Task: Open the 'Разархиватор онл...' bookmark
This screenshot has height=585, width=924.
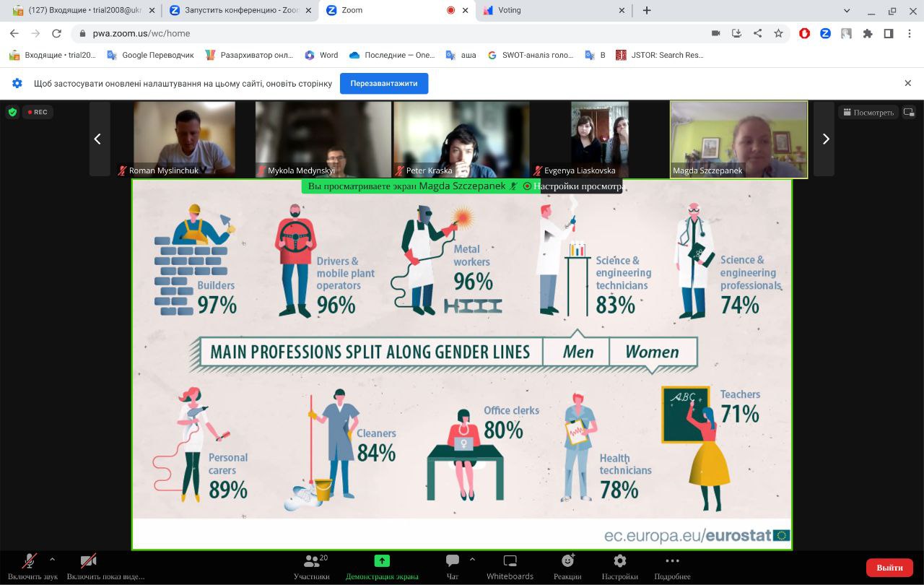Action: (249, 55)
